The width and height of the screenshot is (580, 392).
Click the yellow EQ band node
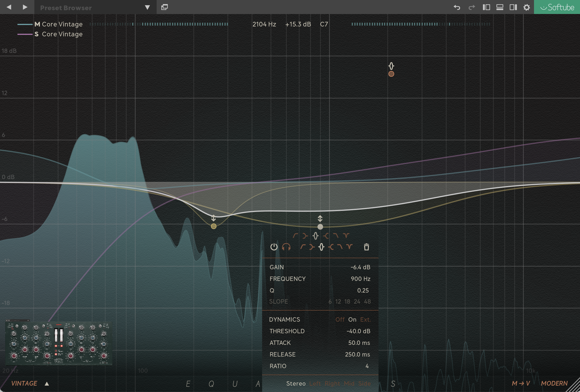(213, 226)
